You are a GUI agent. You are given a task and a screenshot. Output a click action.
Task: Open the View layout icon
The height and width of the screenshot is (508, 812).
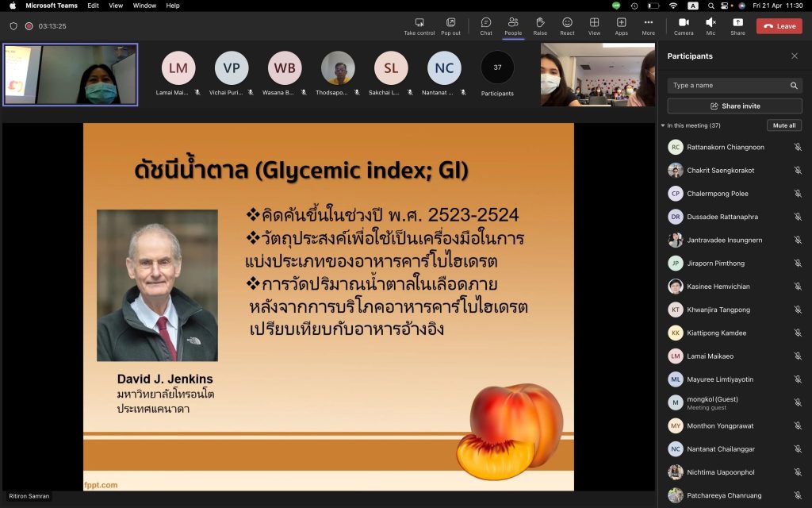point(594,22)
